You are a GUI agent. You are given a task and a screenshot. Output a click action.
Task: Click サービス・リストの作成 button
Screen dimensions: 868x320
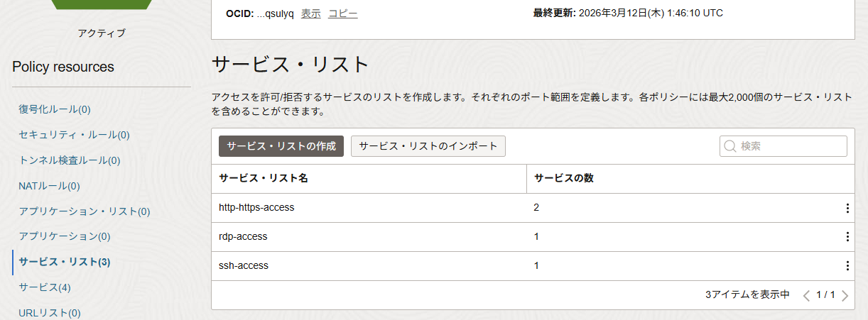(281, 146)
